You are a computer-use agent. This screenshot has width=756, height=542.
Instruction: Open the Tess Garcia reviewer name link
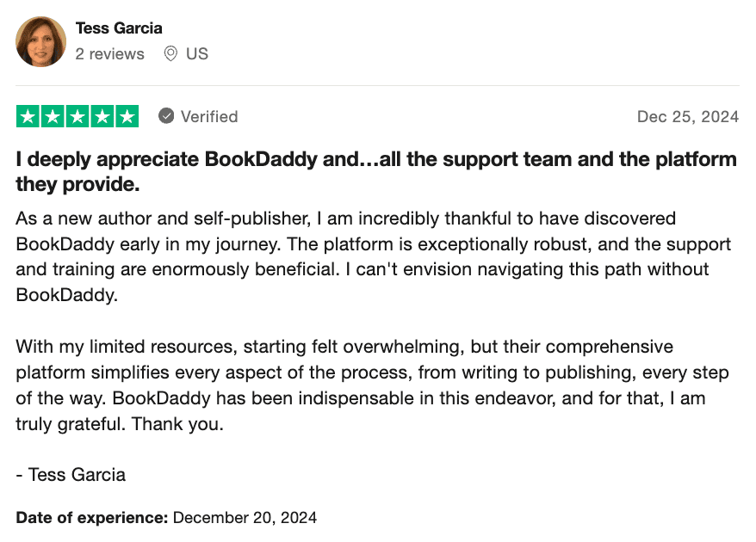tap(118, 28)
